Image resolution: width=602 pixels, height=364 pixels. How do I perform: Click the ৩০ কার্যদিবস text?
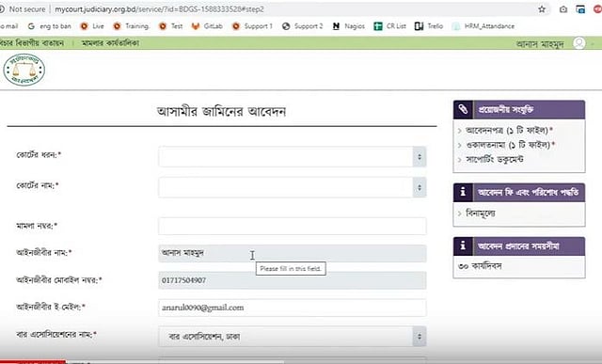coord(480,266)
